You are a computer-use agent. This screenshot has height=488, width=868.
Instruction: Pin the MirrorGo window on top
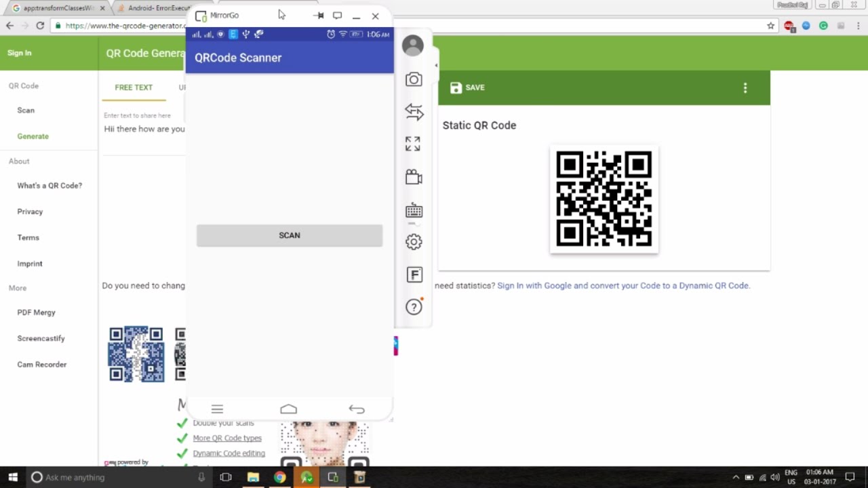[x=319, y=15]
